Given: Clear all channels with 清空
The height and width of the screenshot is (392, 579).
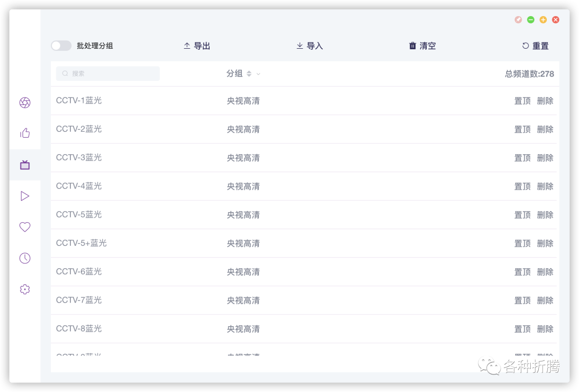Looking at the screenshot, I should (427, 46).
